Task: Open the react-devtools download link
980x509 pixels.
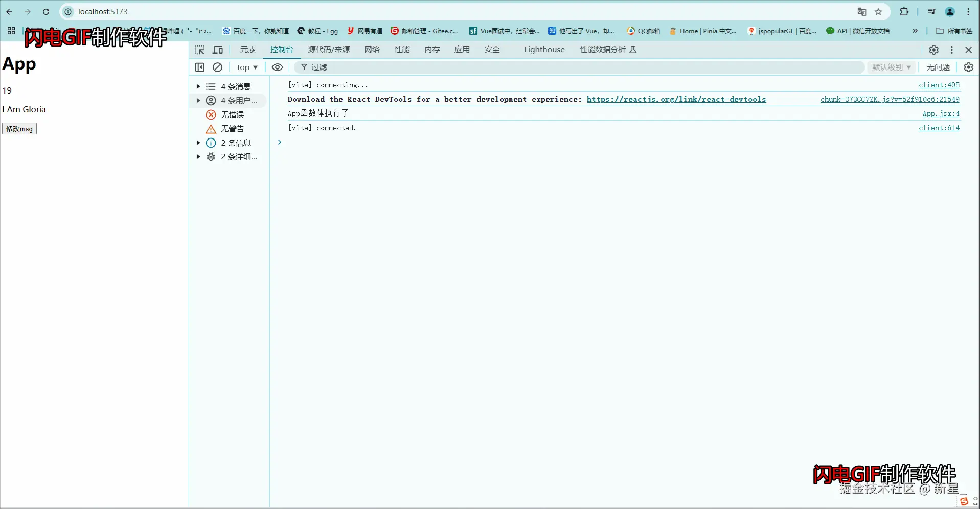Action: pyautogui.click(x=676, y=99)
